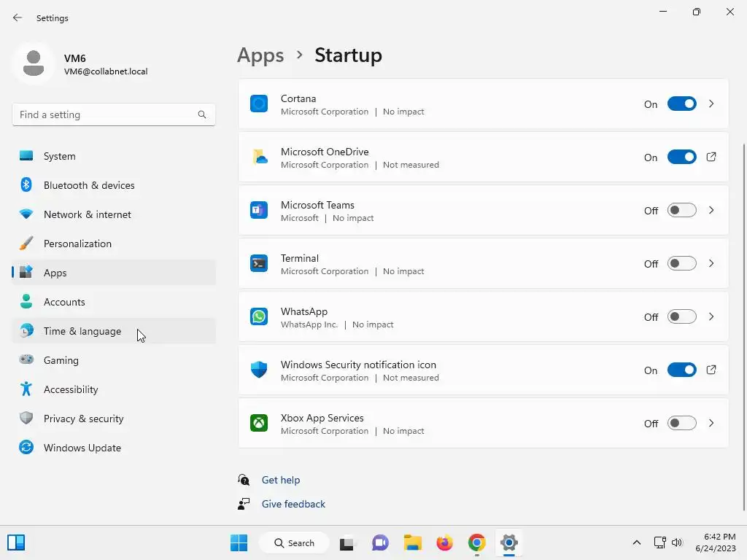
Task: Click the WhatsApp app icon
Action: click(x=259, y=317)
